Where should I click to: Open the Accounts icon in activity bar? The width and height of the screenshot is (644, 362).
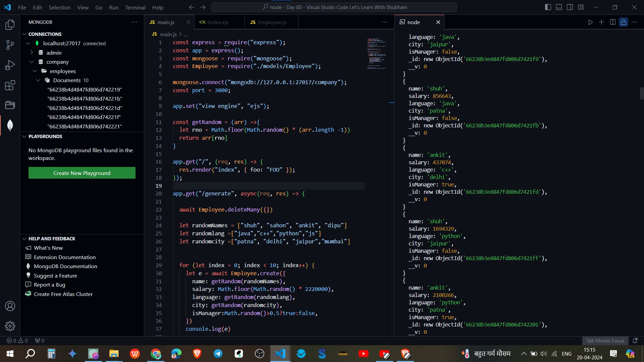(10, 306)
